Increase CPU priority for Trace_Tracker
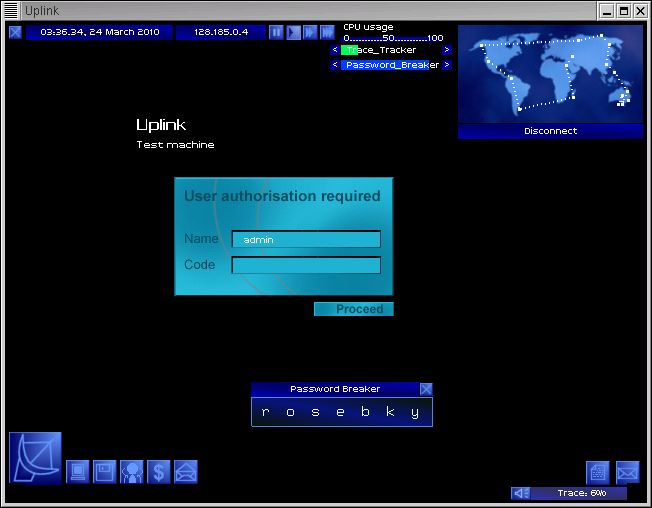652x508 pixels. click(x=447, y=50)
